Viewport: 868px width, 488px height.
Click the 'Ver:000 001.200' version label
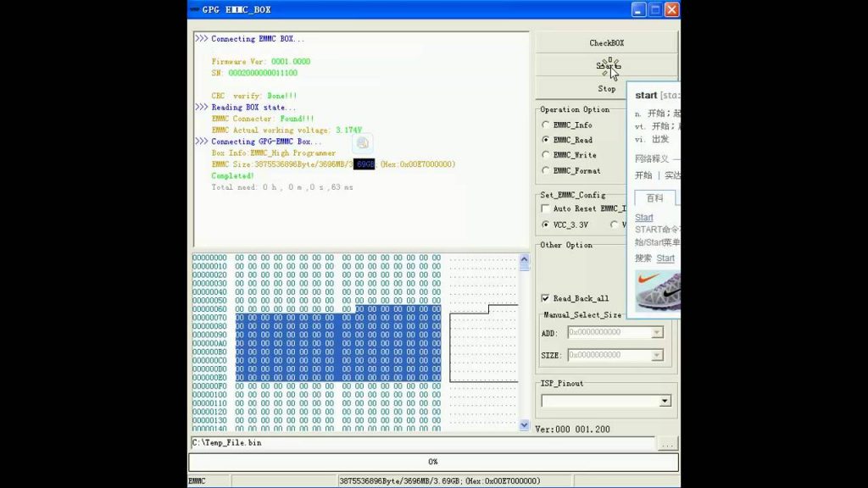coord(572,430)
